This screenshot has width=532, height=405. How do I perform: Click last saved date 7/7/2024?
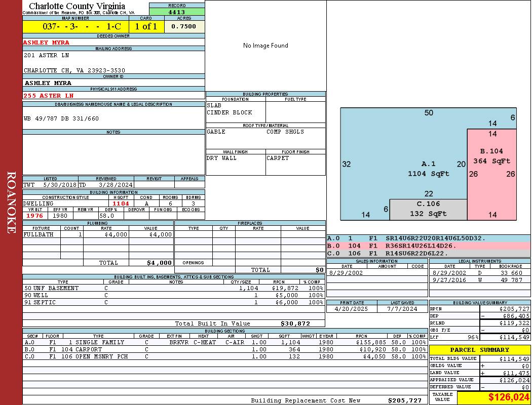coord(402,309)
